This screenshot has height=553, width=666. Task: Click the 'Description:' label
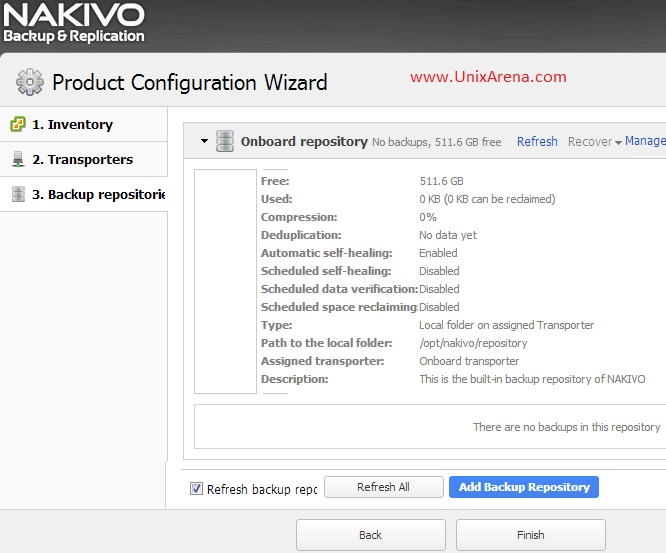[294, 379]
